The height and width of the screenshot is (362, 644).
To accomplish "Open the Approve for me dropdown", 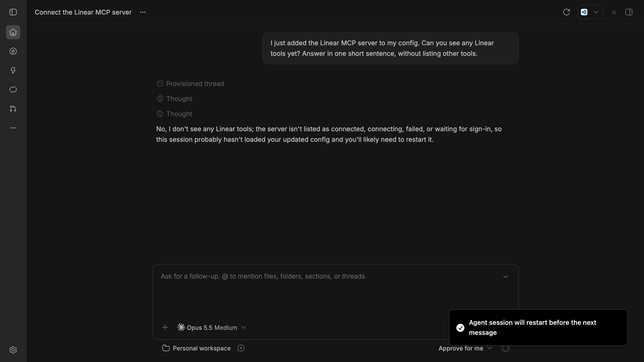I will [465, 348].
